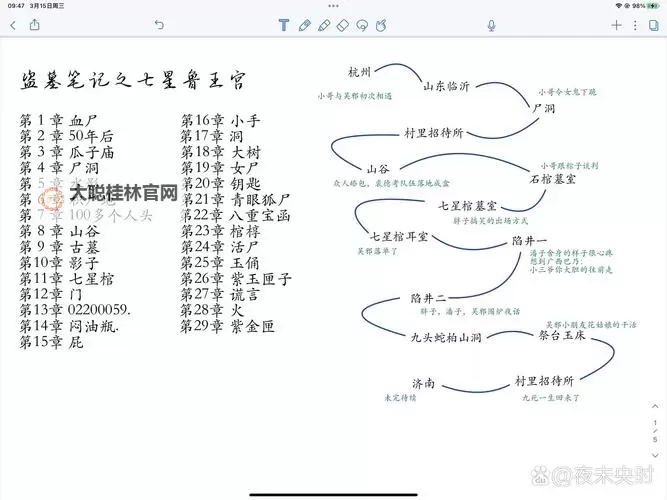Tap chapter line 第12章 门
667x500 pixels.
pyautogui.click(x=51, y=294)
